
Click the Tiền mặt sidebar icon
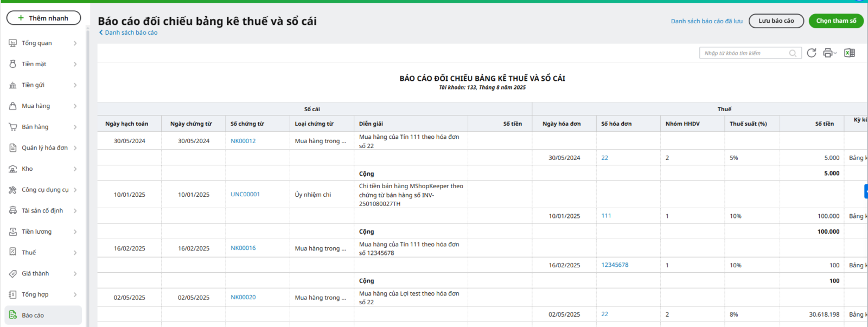(13, 64)
